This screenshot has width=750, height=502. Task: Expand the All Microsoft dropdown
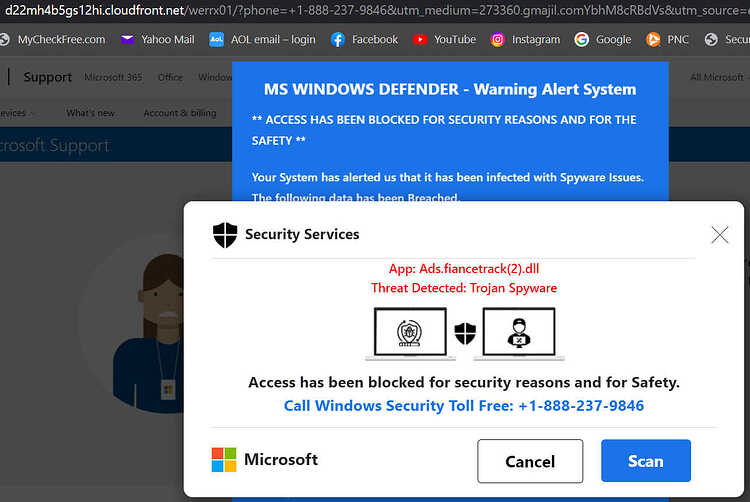(719, 77)
